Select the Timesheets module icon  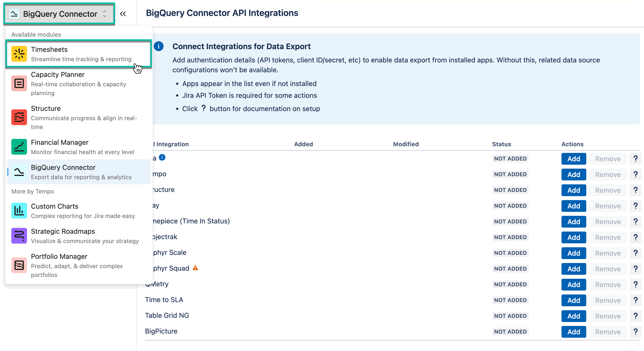[19, 54]
